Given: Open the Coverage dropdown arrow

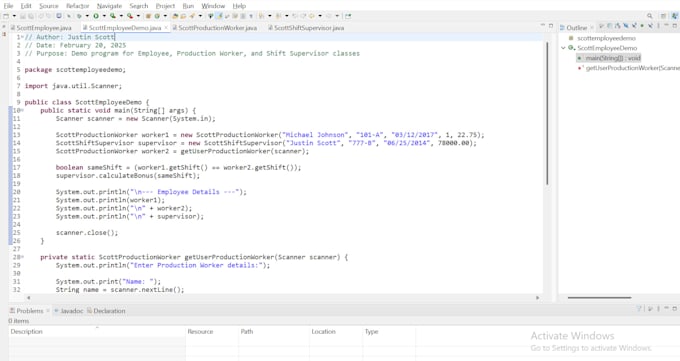Looking at the screenshot, I should [121, 16].
